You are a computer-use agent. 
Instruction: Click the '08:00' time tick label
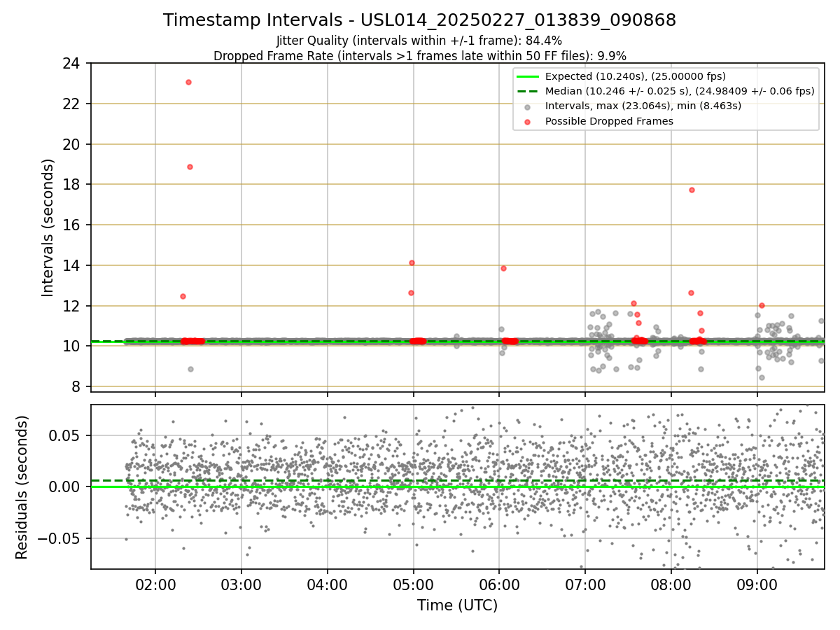671,584
